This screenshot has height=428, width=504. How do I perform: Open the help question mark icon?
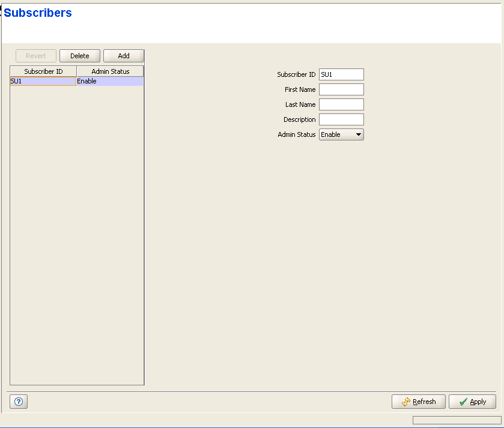[19, 402]
